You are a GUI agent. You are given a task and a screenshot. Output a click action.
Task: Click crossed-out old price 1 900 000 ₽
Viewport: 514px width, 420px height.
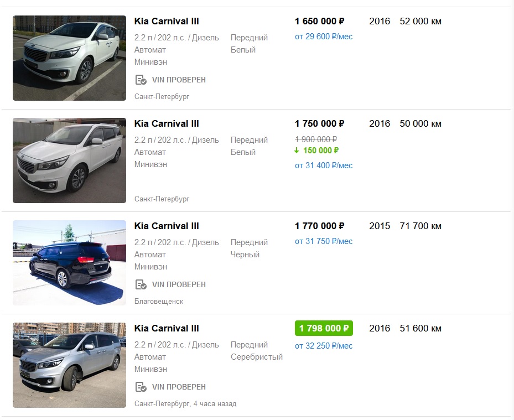(316, 139)
